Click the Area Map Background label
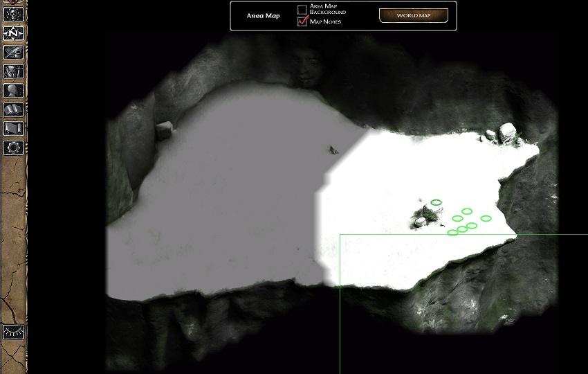This screenshot has width=588, height=374. click(327, 9)
